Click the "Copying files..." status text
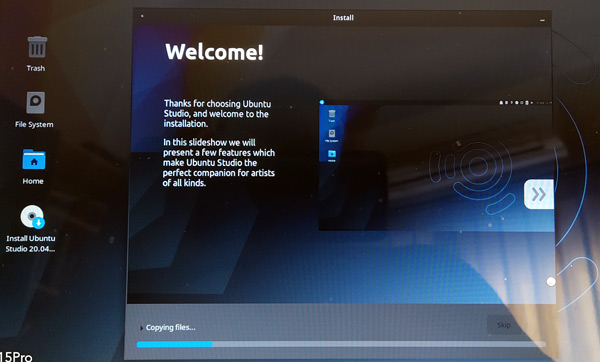The image size is (600, 362). 171,328
